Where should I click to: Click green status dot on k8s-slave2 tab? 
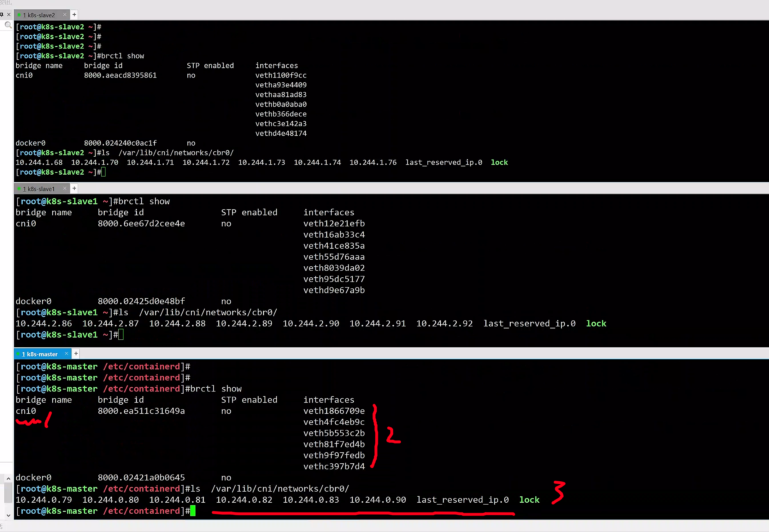coord(19,15)
